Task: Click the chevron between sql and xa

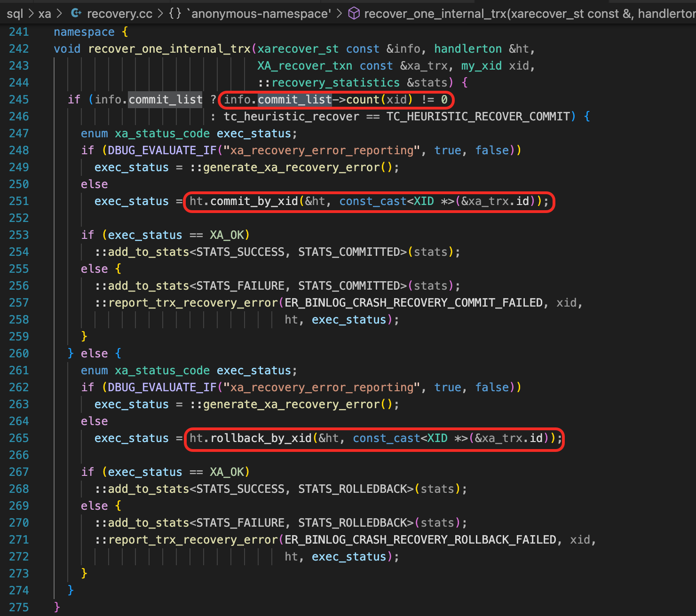Action: 31,14
